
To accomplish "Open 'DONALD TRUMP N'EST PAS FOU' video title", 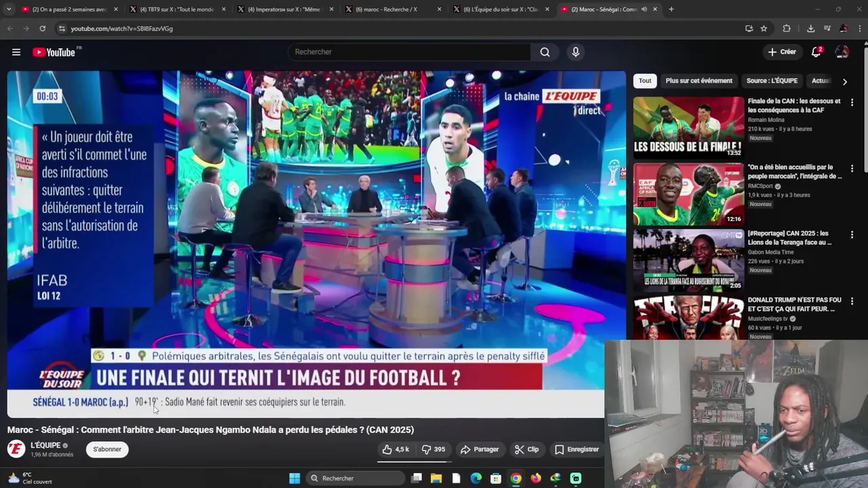I will tap(794, 304).
